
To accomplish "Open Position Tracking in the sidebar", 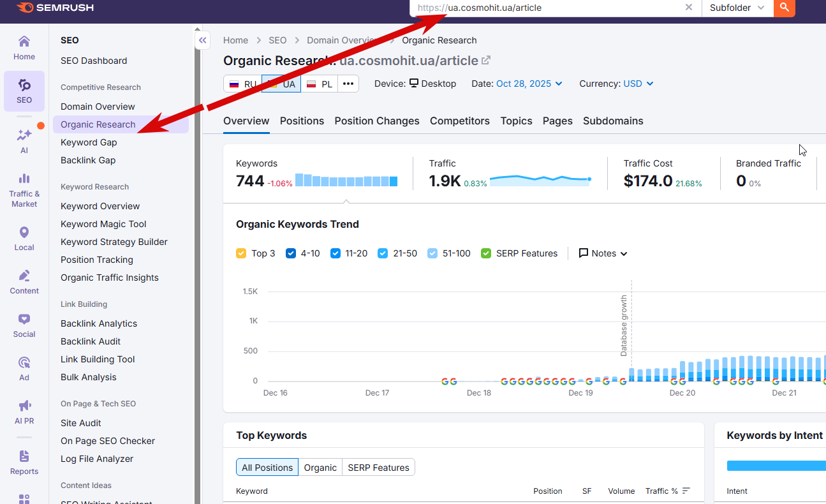I will pyautogui.click(x=97, y=260).
